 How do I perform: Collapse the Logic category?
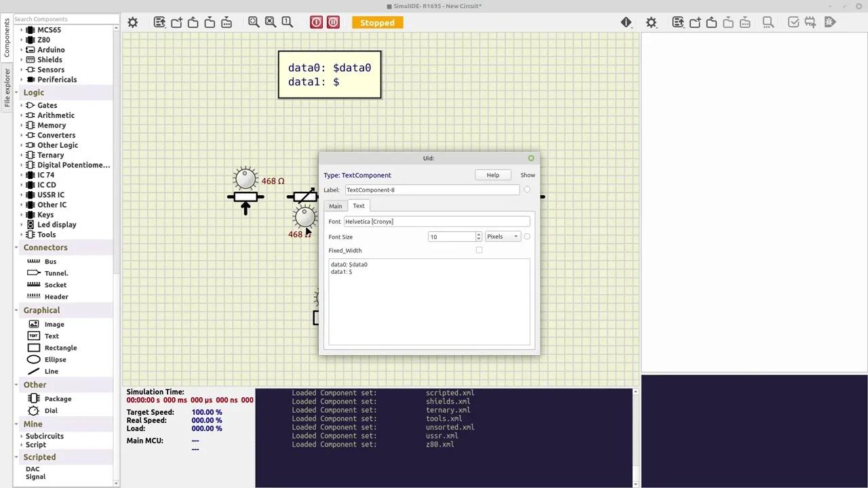pyautogui.click(x=17, y=92)
